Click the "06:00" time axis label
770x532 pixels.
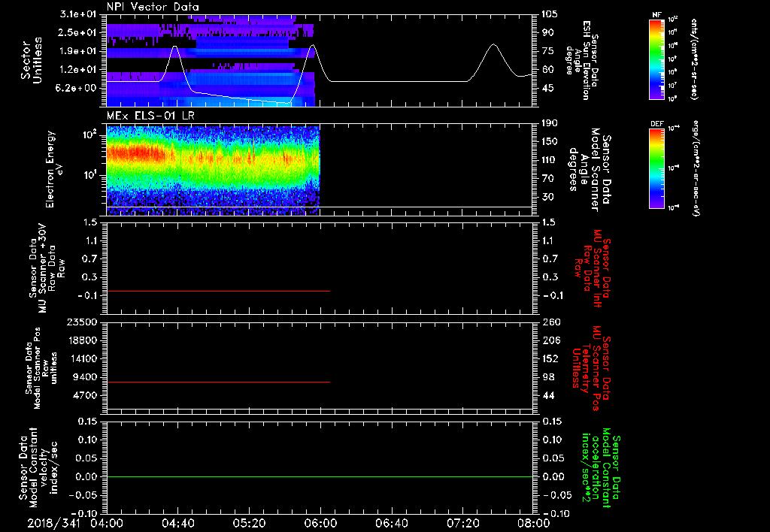[320, 523]
